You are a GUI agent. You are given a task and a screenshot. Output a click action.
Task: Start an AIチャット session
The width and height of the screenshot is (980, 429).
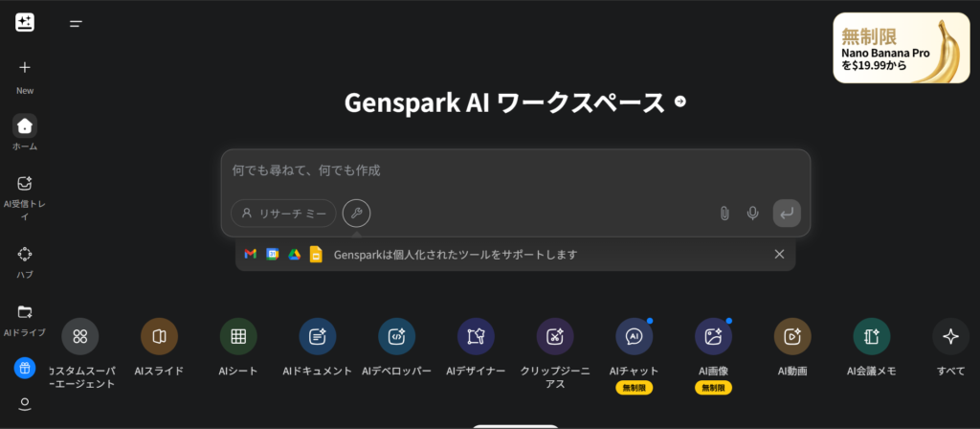pyautogui.click(x=634, y=336)
